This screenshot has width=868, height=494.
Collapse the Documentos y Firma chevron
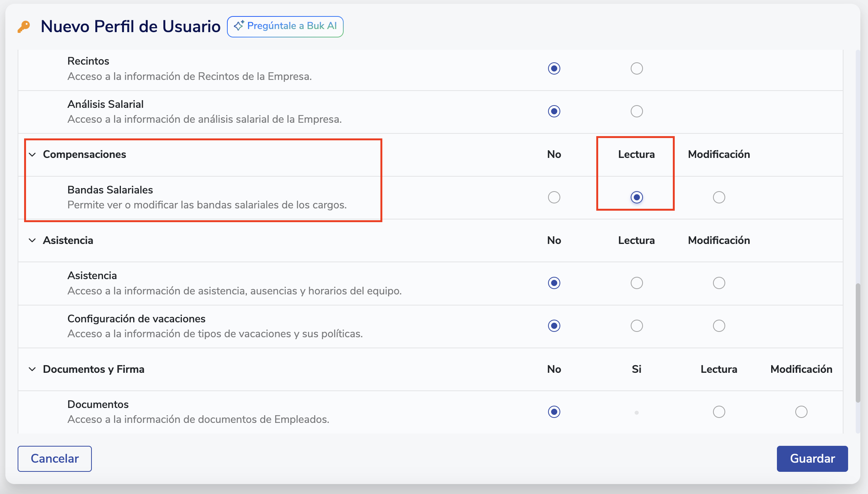pos(33,369)
